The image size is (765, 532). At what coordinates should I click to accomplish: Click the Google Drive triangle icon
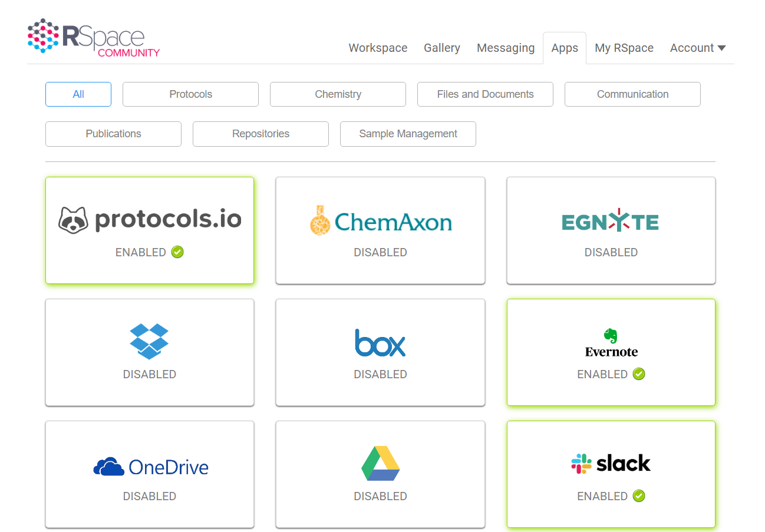[x=380, y=464]
